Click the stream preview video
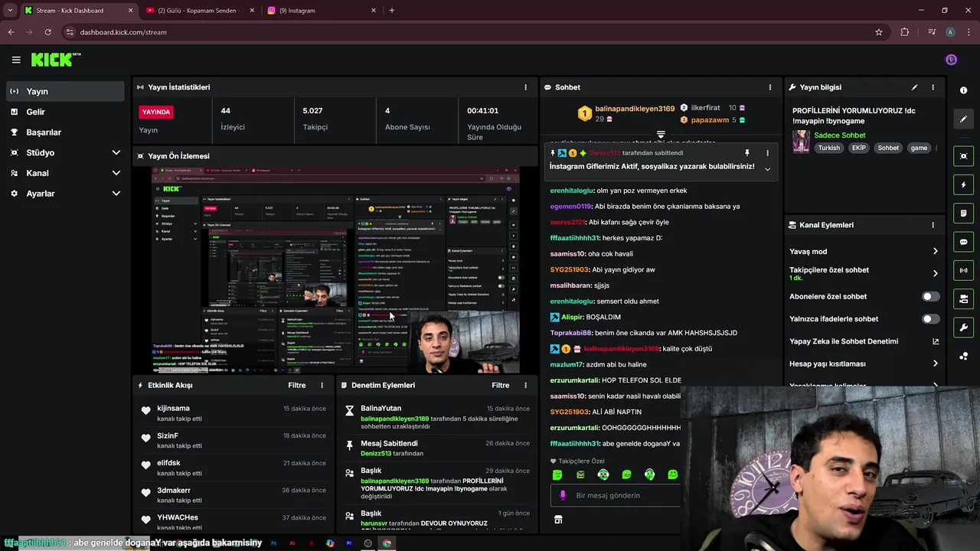The image size is (980, 551). [335, 270]
